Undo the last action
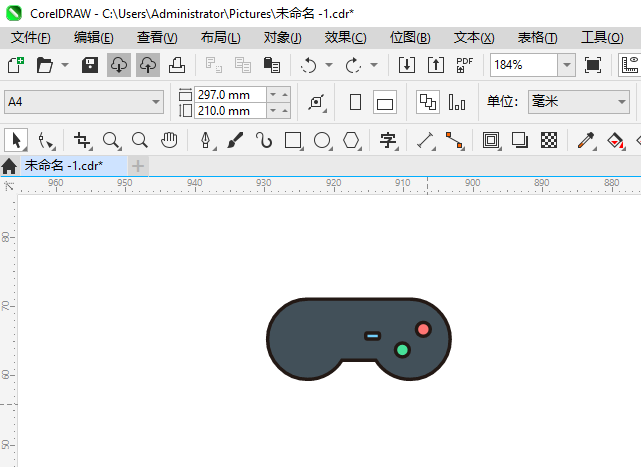641x467 pixels. (x=309, y=65)
